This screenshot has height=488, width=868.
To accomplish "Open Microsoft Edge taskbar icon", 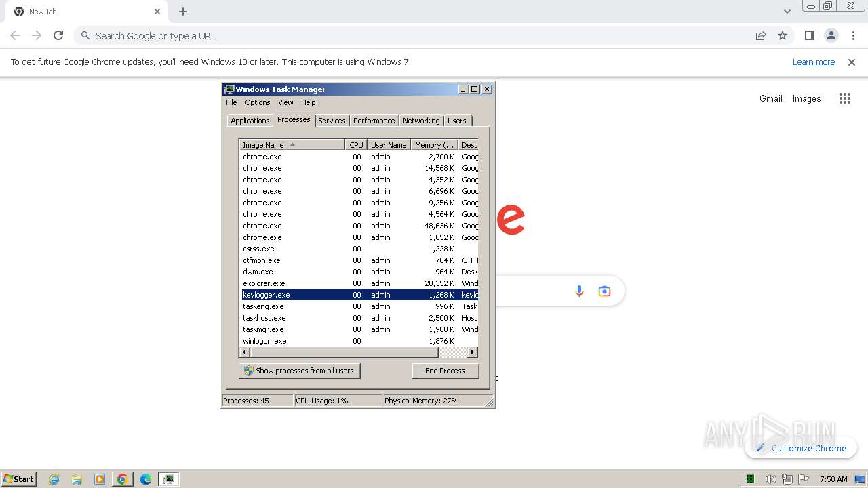I will (145, 479).
